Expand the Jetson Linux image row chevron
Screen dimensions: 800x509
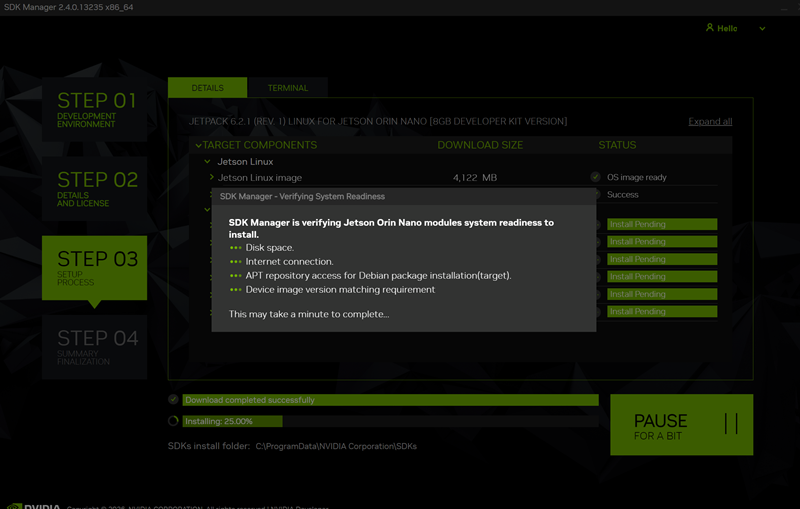click(212, 177)
